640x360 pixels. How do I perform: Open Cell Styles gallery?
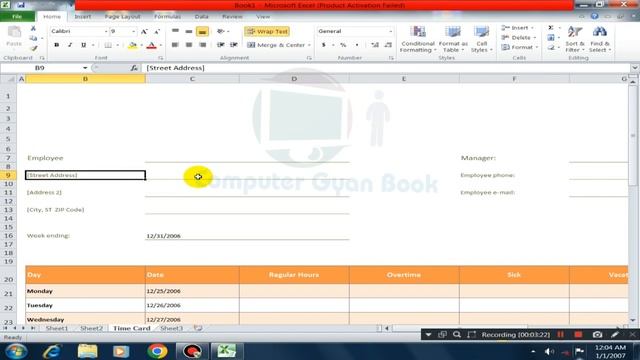coord(482,39)
